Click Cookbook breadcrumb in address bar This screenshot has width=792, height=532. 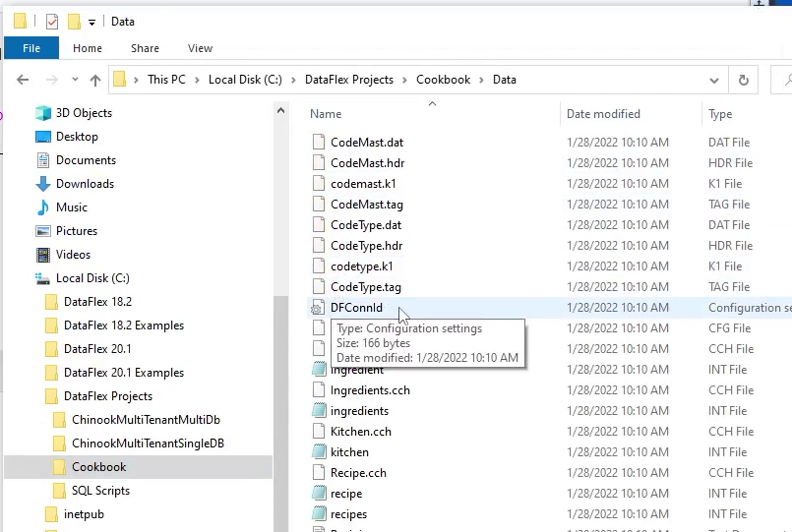click(443, 80)
